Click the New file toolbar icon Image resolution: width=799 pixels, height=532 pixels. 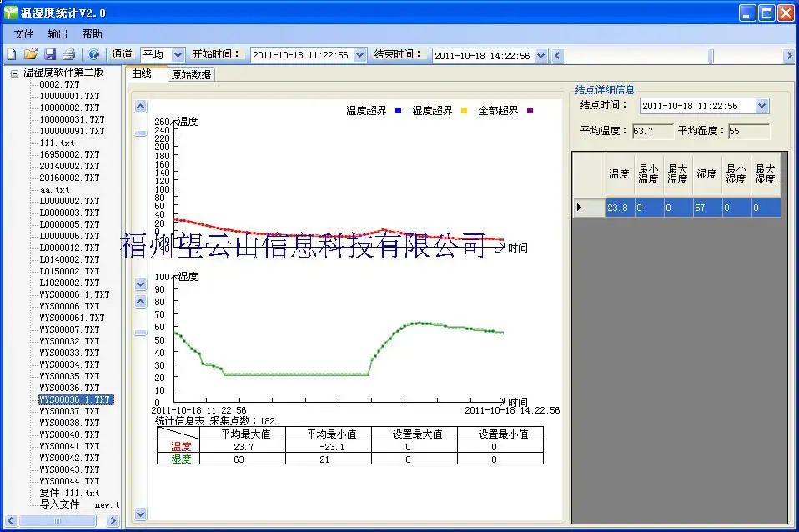click(11, 54)
